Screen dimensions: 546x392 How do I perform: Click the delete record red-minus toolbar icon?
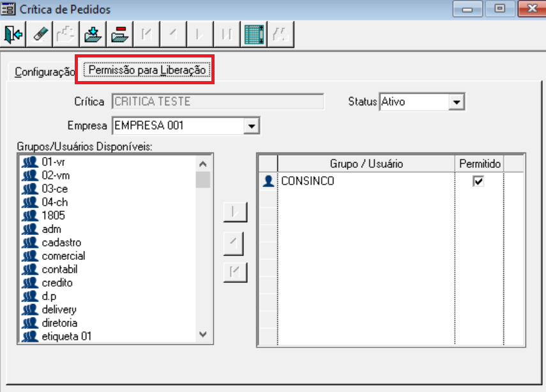120,34
